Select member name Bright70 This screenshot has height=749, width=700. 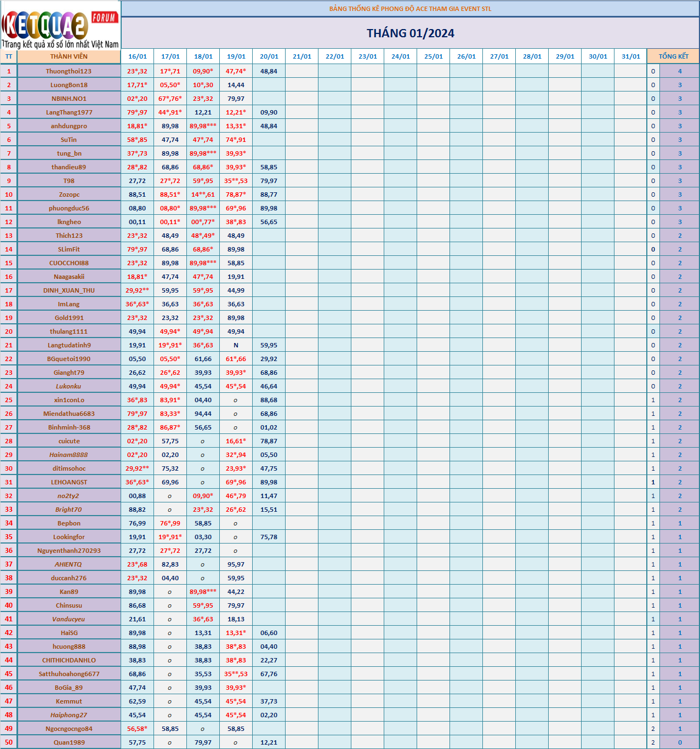click(x=69, y=510)
